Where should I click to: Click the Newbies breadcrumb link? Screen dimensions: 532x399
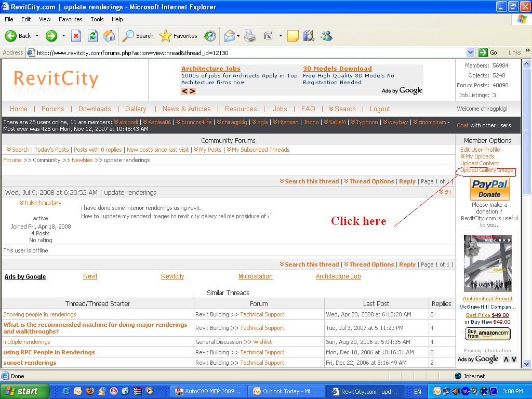(x=82, y=160)
